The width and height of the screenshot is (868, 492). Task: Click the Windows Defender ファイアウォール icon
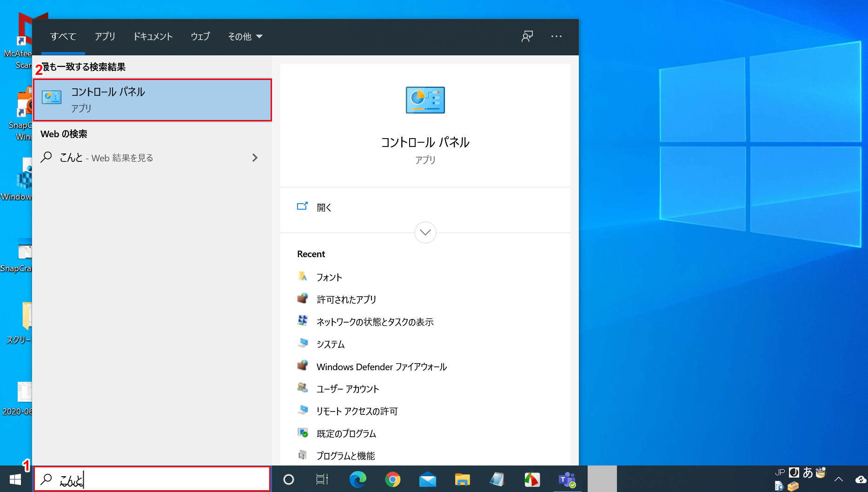[x=303, y=366]
